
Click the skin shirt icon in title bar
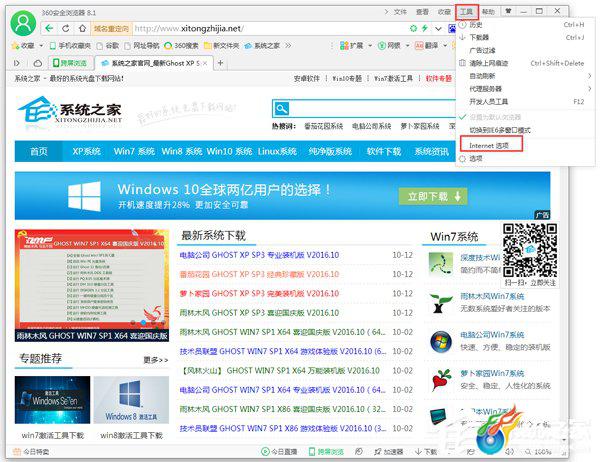[509, 11]
